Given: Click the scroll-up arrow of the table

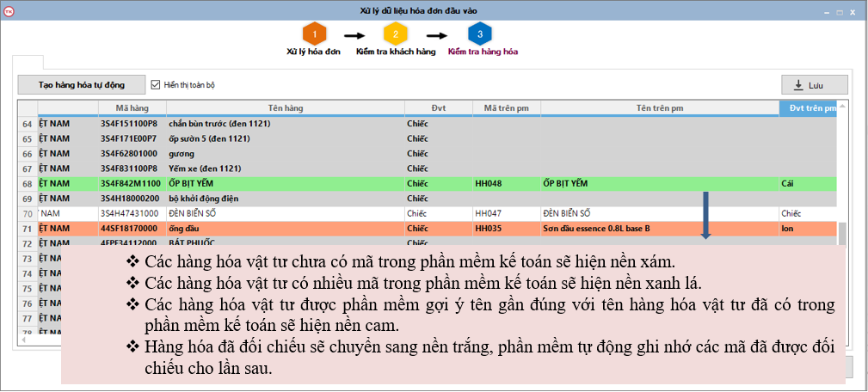Looking at the screenshot, I should click(x=843, y=107).
